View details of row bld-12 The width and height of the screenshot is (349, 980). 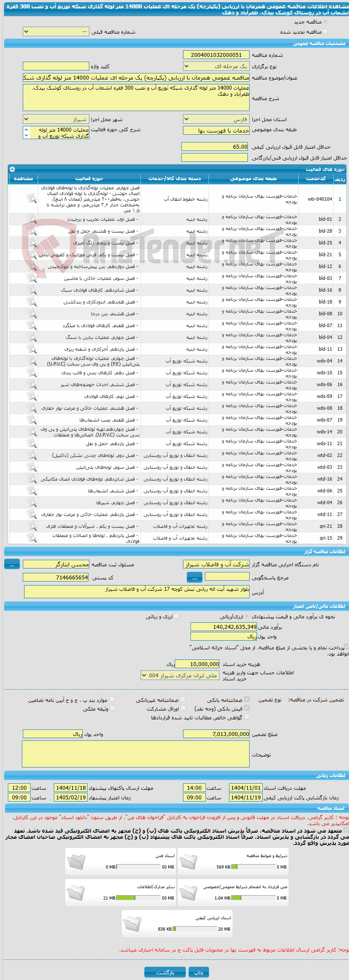(32, 266)
